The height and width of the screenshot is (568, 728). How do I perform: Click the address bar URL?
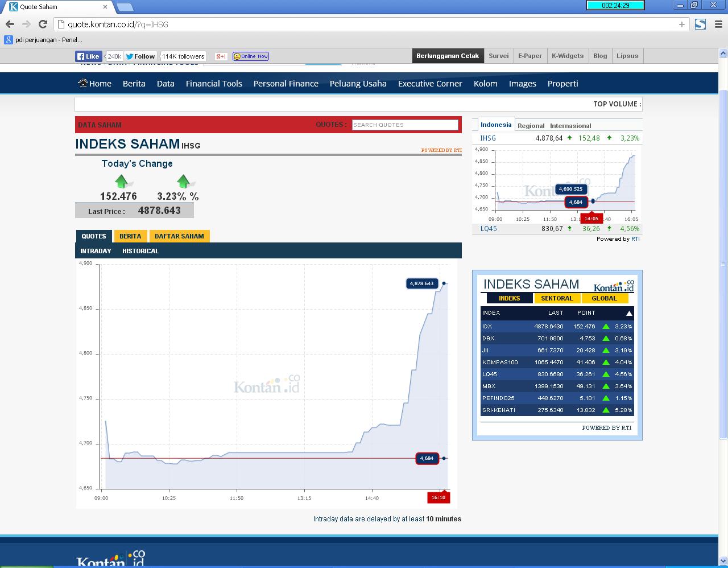(x=118, y=24)
